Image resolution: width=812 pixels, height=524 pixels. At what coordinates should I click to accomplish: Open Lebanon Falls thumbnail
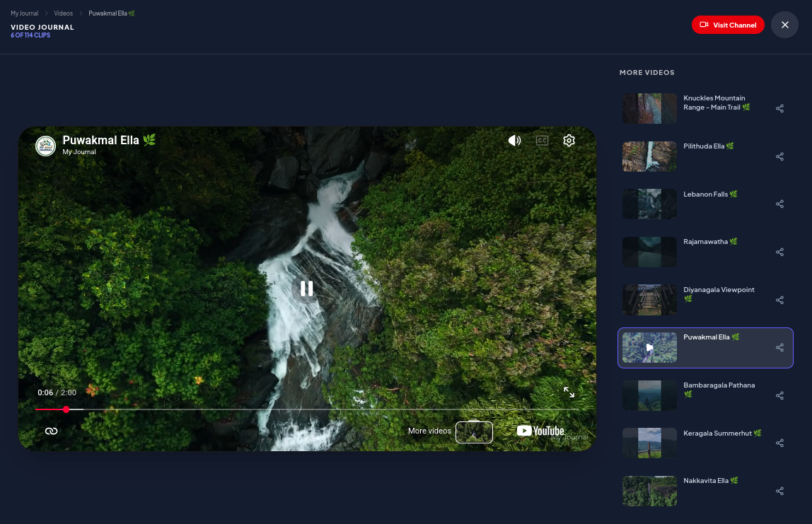[x=649, y=204]
